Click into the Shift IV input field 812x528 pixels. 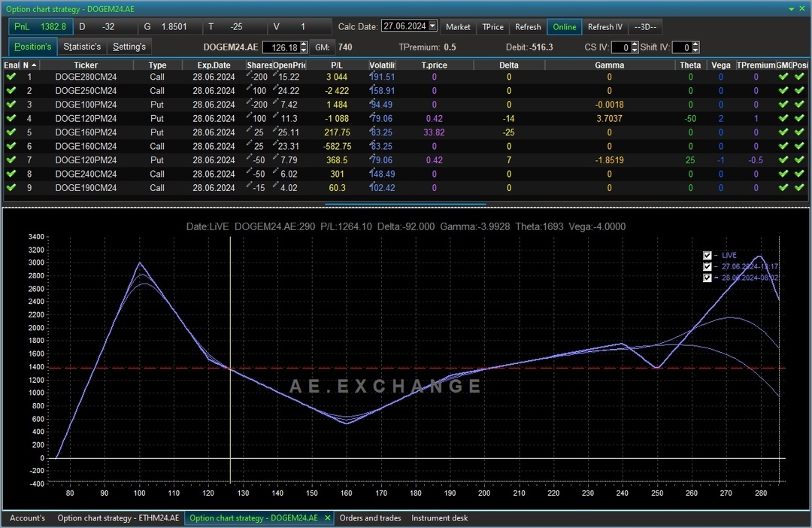[x=681, y=47]
